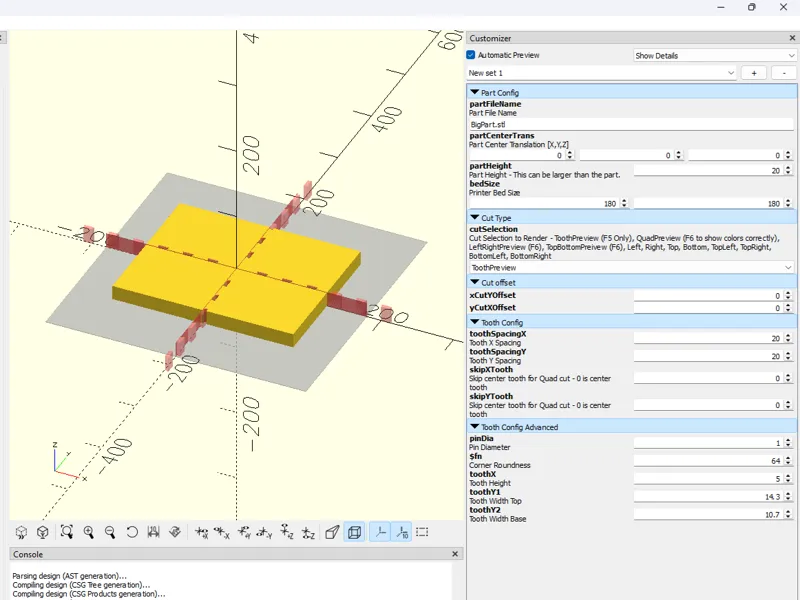Add a preset with the plus button
This screenshot has width=800, height=600.
pos(754,73)
